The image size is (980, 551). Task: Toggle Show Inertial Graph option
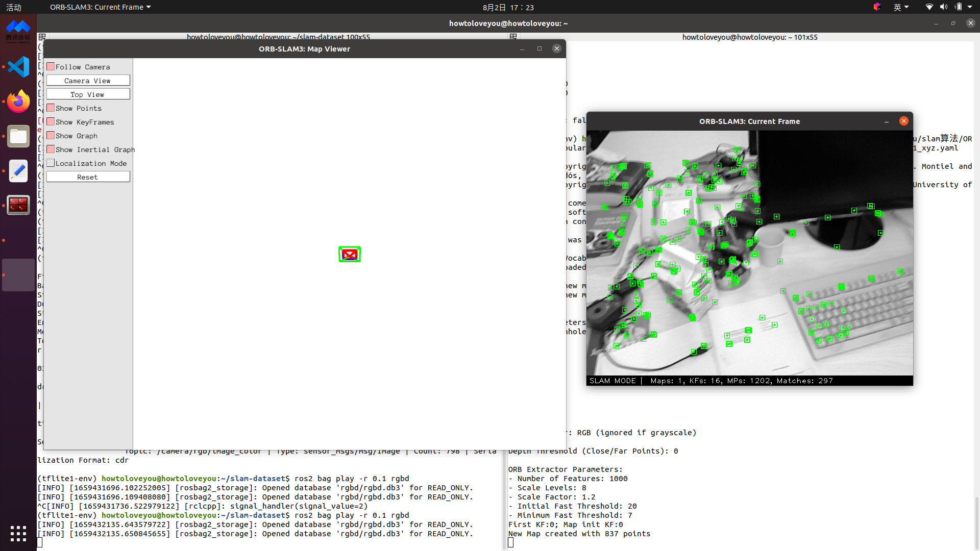click(x=51, y=149)
